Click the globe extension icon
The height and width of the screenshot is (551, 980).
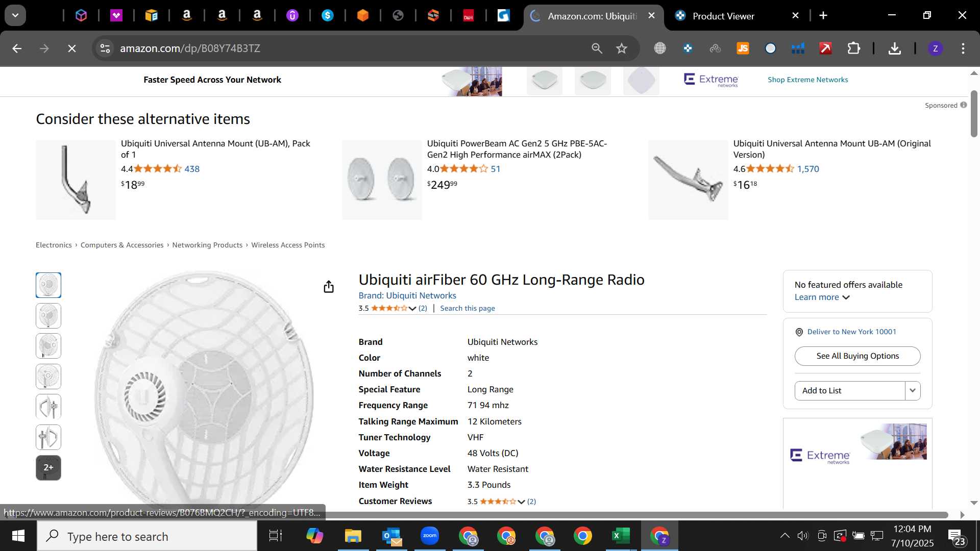coord(660,48)
